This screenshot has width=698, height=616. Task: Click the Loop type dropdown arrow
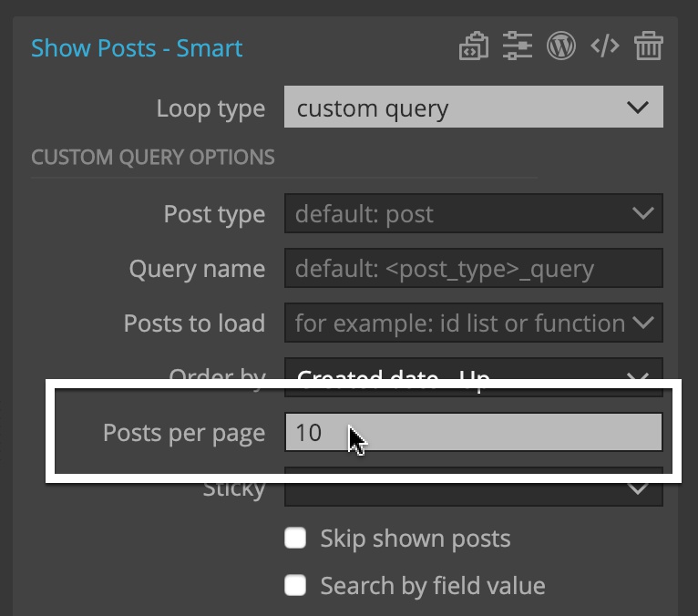click(638, 108)
